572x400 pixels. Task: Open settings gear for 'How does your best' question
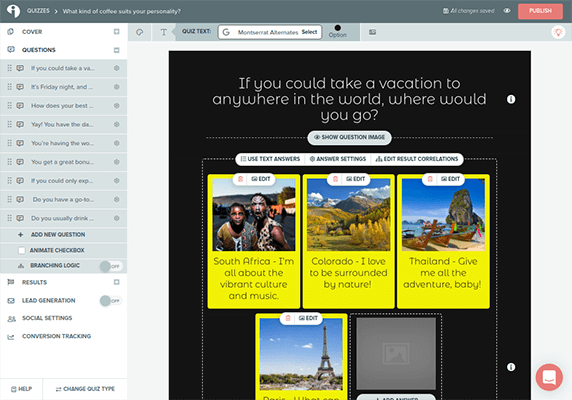click(x=117, y=106)
